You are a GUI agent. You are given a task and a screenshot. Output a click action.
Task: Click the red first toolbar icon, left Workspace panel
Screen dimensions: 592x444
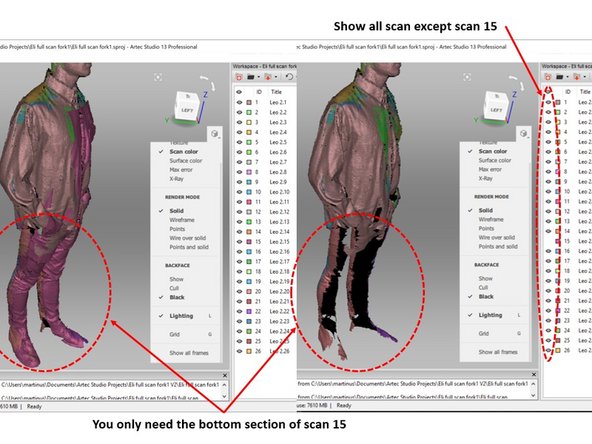(239, 77)
